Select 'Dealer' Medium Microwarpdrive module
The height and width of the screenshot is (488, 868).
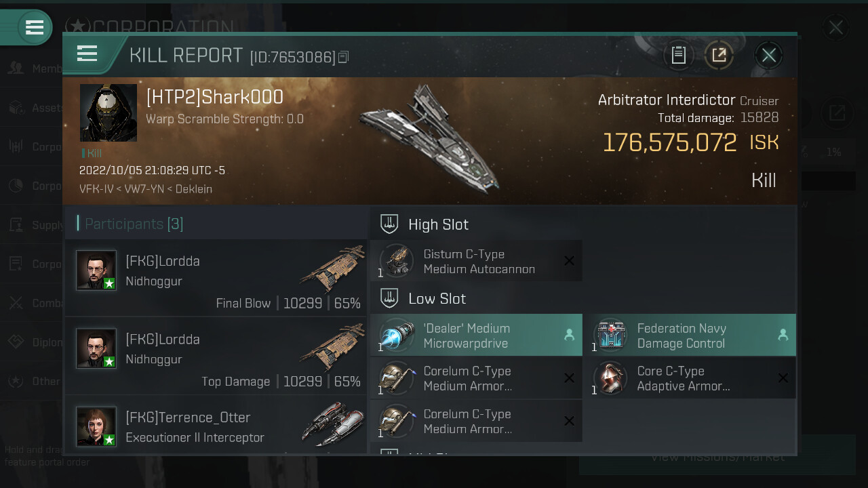[x=476, y=335]
